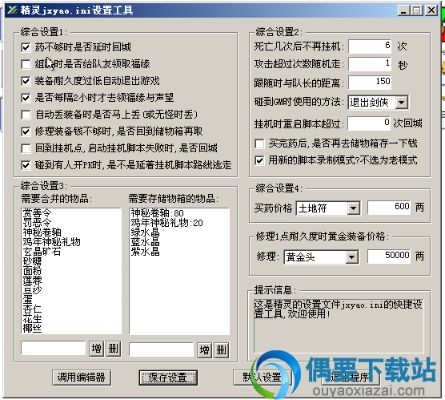Uncheck 装备耐久度过低自动退出游戏
Viewport: 445px width, 400px height.
(x=26, y=81)
